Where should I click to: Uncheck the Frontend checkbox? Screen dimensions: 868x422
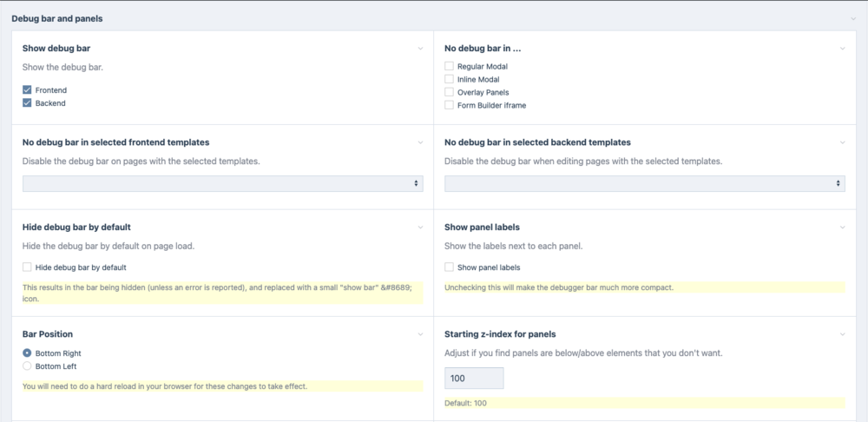[28, 90]
